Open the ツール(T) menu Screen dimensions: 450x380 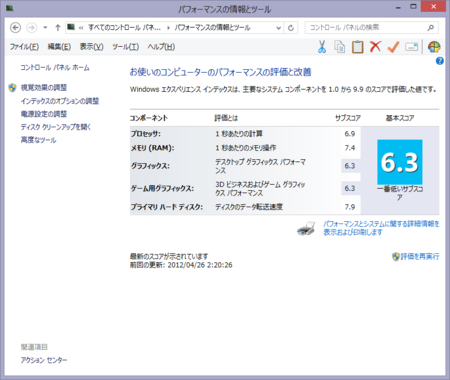(125, 47)
